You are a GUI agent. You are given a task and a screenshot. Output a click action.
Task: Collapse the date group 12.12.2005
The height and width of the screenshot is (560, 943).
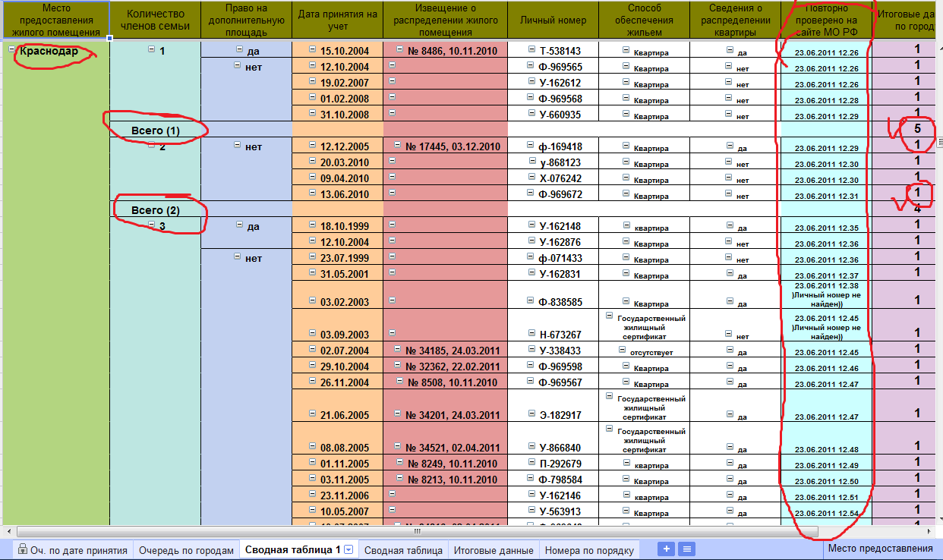click(x=313, y=146)
